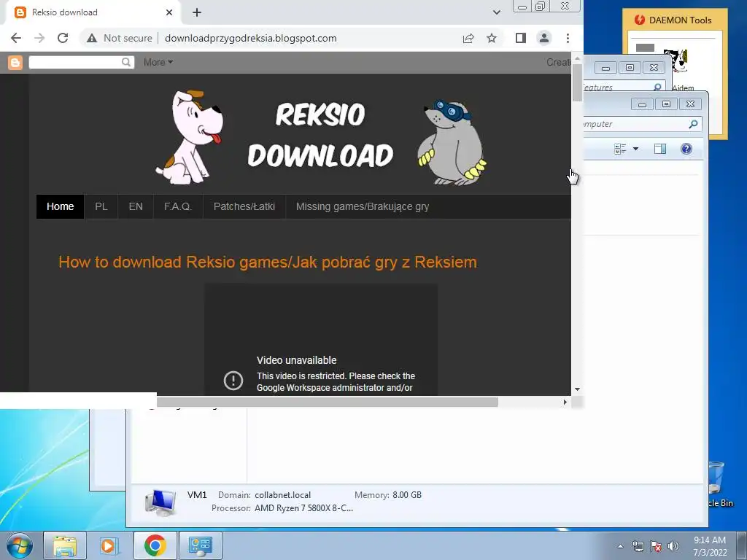Viewport: 747px width, 560px height.
Task: Click the page vertical scrollbar thumb
Action: pyautogui.click(x=577, y=82)
